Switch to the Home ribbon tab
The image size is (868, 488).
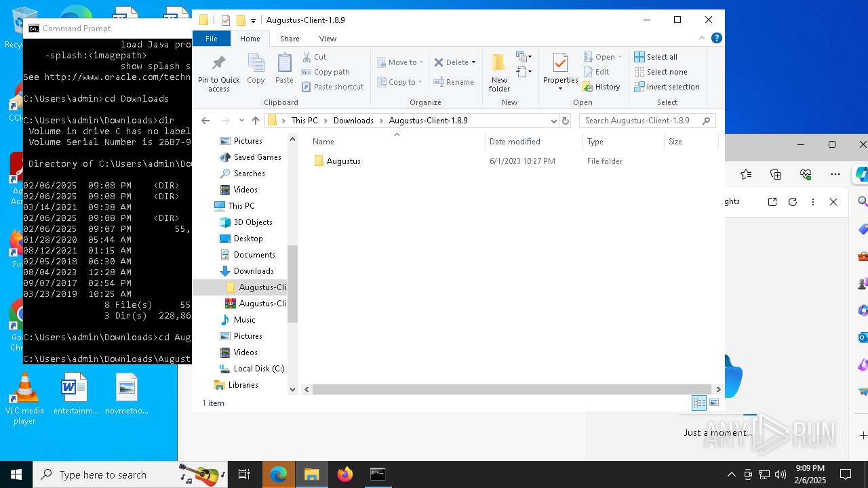250,39
